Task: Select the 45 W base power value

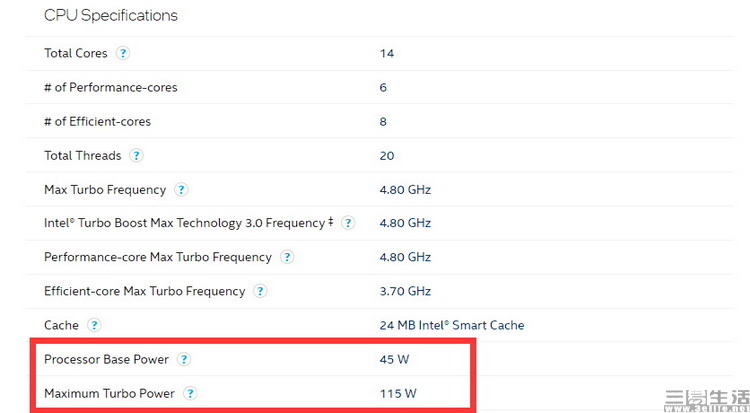Action: click(394, 359)
